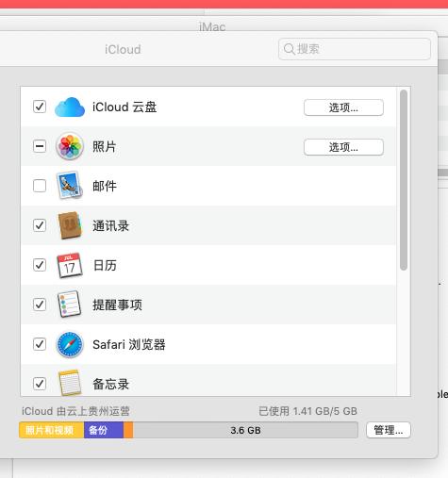448x478 pixels.
Task: Uncheck the 通讯录 checkbox
Action: pyautogui.click(x=40, y=225)
